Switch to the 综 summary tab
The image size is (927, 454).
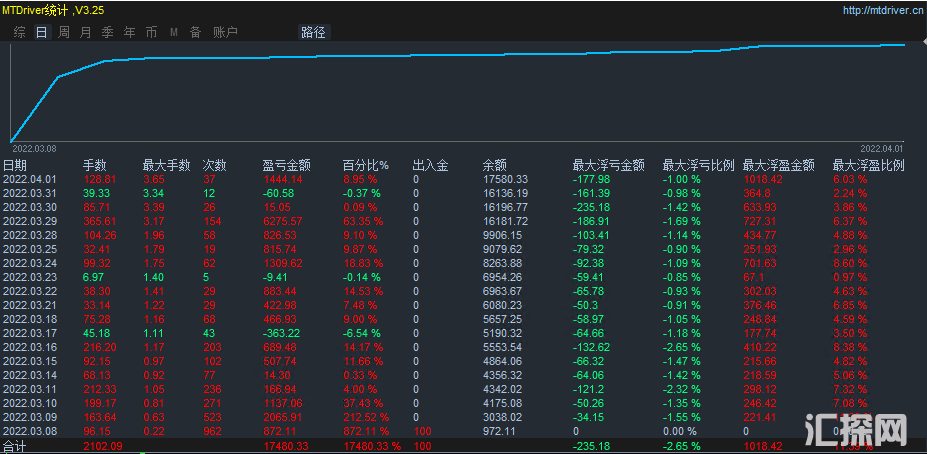coord(20,33)
